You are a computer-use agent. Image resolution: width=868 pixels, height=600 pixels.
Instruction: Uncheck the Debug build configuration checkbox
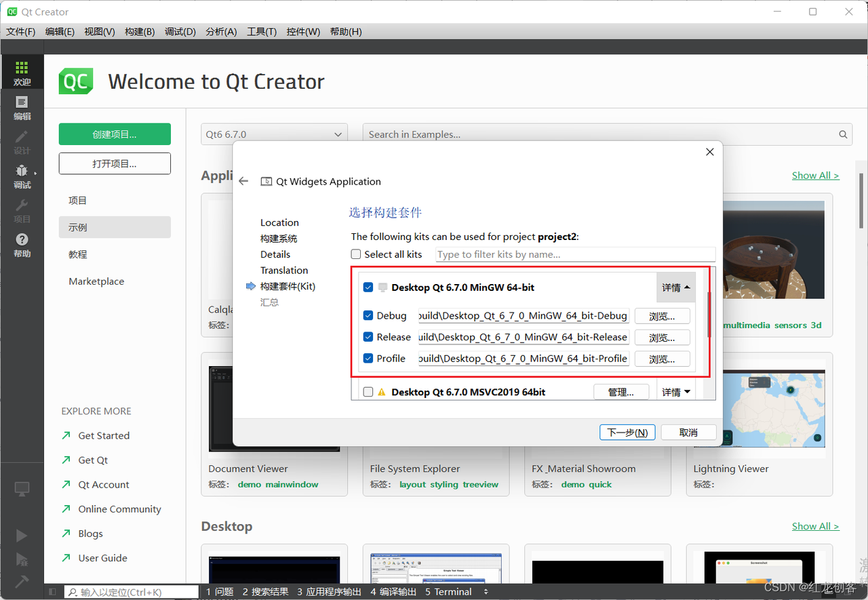pyautogui.click(x=368, y=315)
